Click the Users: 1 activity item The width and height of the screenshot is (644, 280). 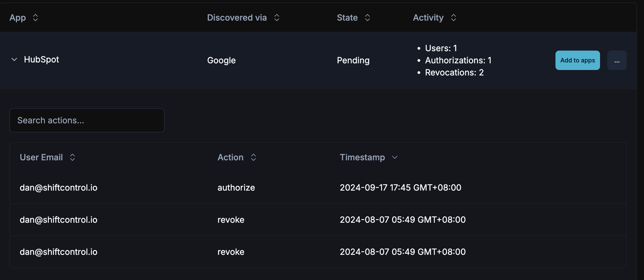point(441,48)
